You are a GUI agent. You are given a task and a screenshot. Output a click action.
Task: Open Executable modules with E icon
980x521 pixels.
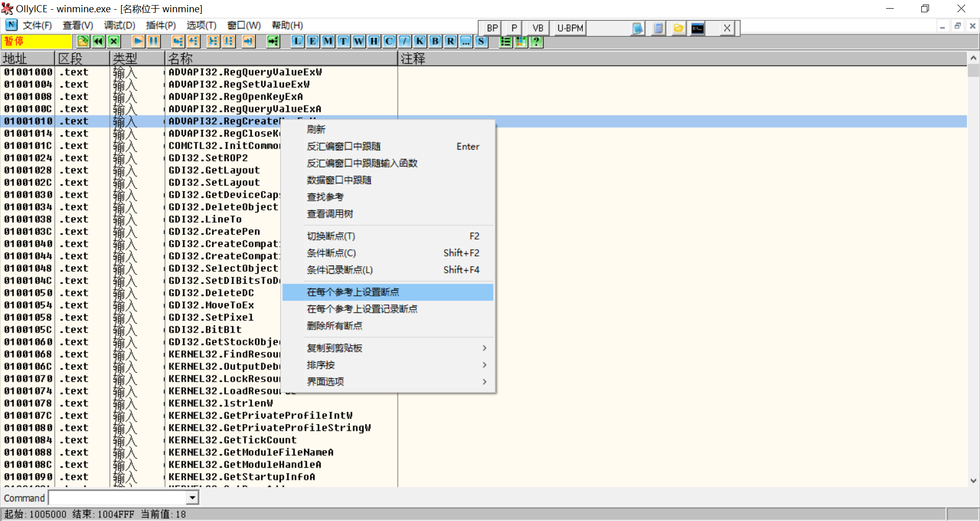point(313,41)
